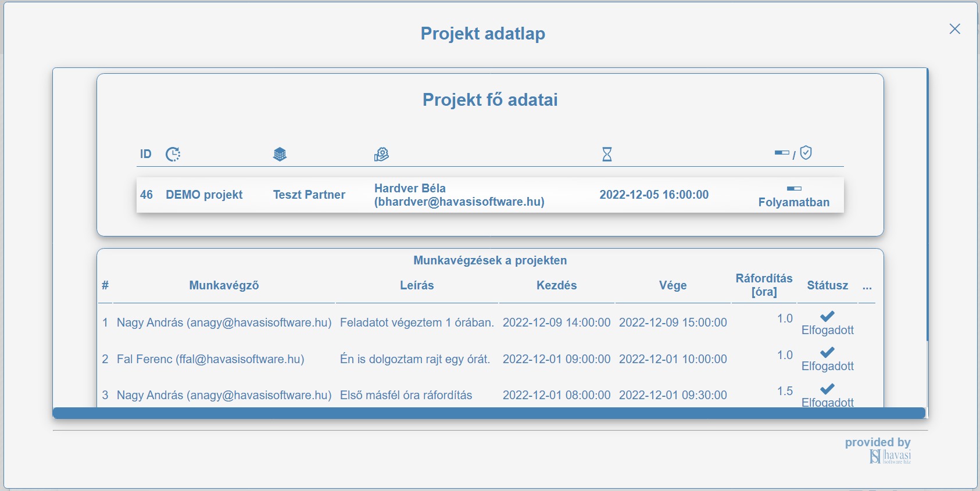Click the project name clock icon header
980x491 pixels.
click(x=173, y=154)
